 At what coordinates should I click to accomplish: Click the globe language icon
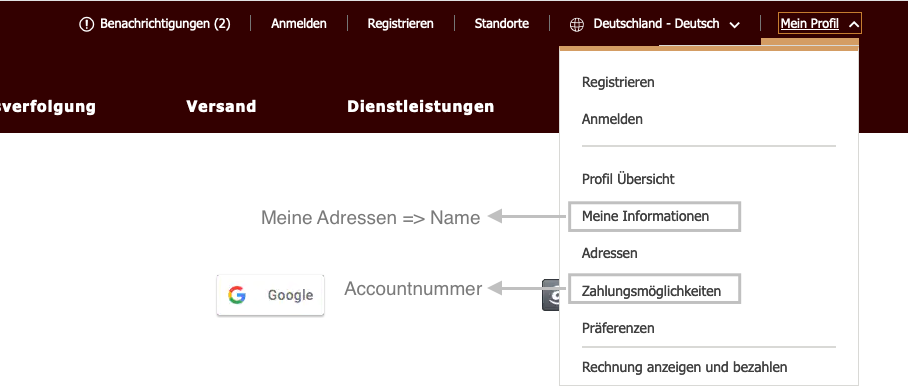(576, 24)
